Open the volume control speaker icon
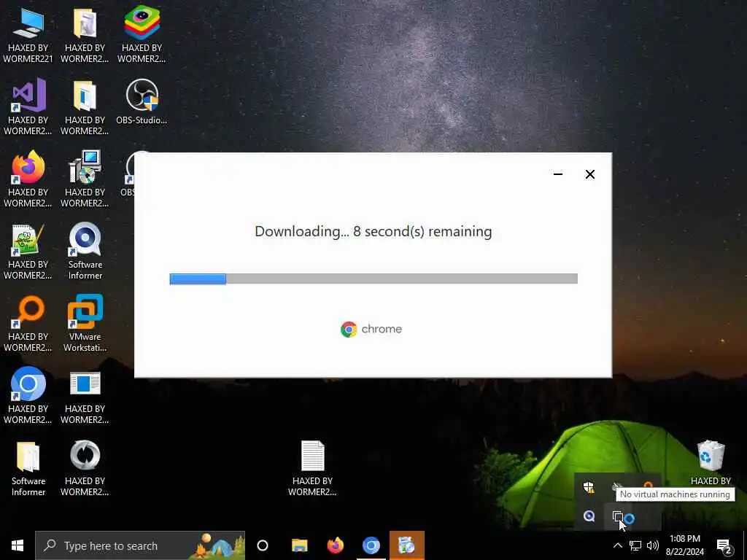 (653, 545)
